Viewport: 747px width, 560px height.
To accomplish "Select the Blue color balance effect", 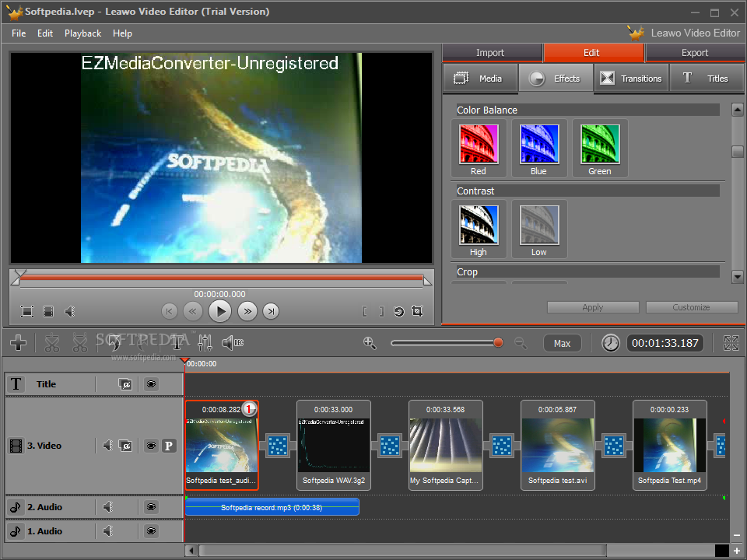I will coord(538,149).
